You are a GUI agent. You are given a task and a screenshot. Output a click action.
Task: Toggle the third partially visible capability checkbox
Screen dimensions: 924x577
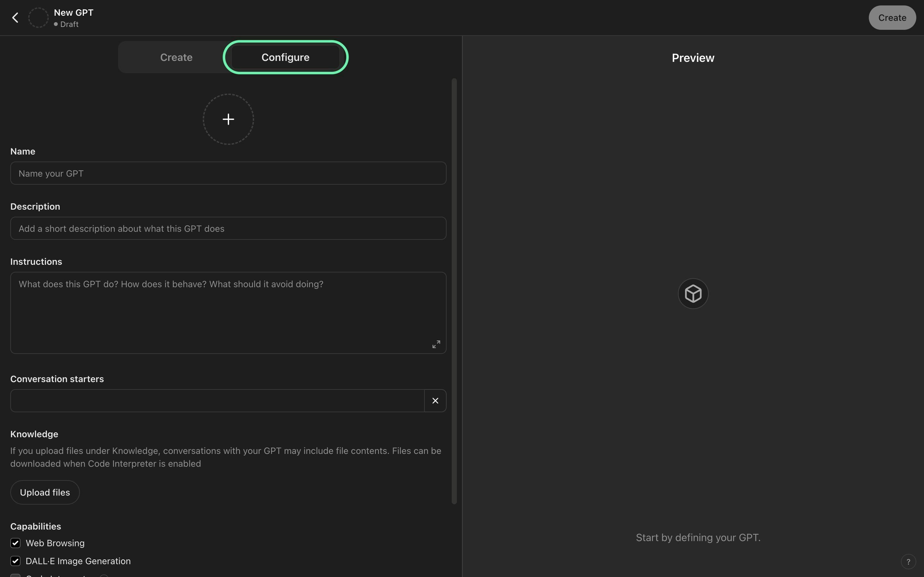coord(15,575)
